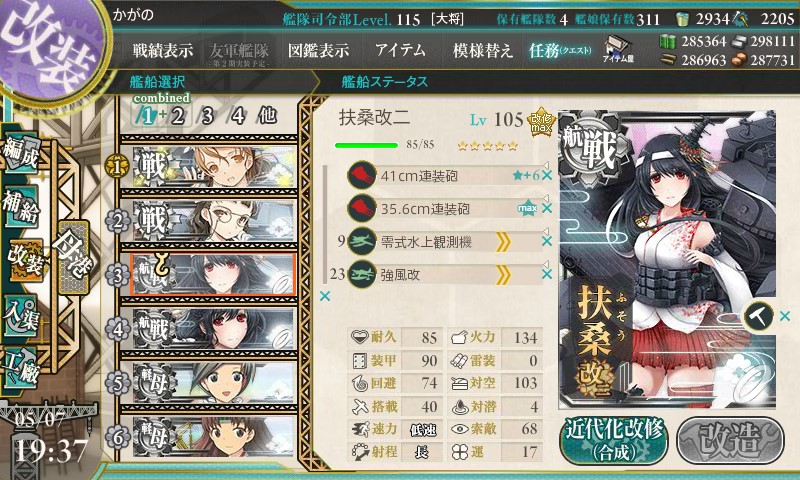Click the 強風改 seaplane equipment icon
This screenshot has width=800, height=480.
362,274
